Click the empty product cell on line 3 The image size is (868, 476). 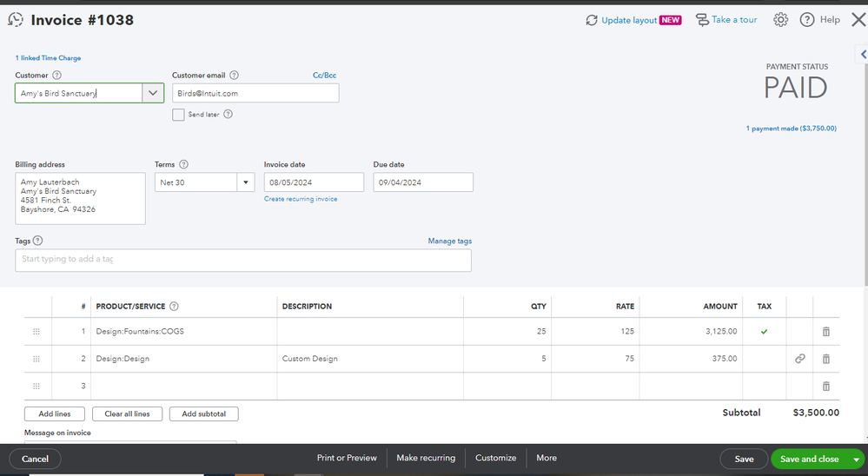[184, 387]
